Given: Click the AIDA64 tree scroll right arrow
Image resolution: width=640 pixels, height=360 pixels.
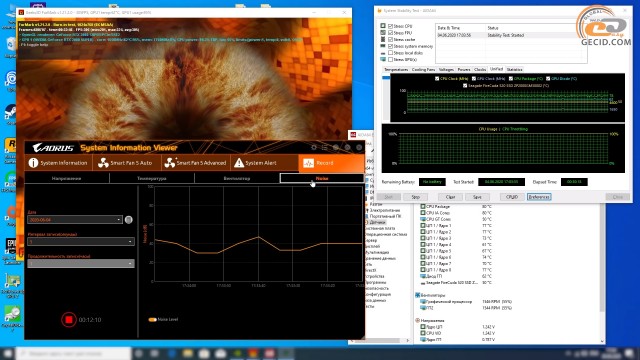Looking at the screenshot, I should tap(407, 340).
